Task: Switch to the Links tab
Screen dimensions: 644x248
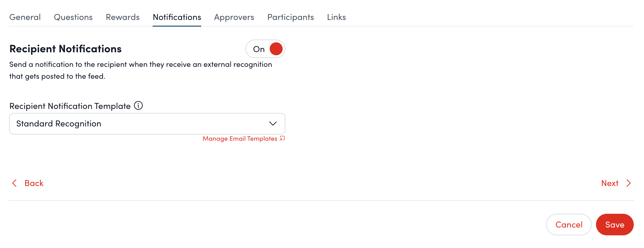Action: point(336,17)
